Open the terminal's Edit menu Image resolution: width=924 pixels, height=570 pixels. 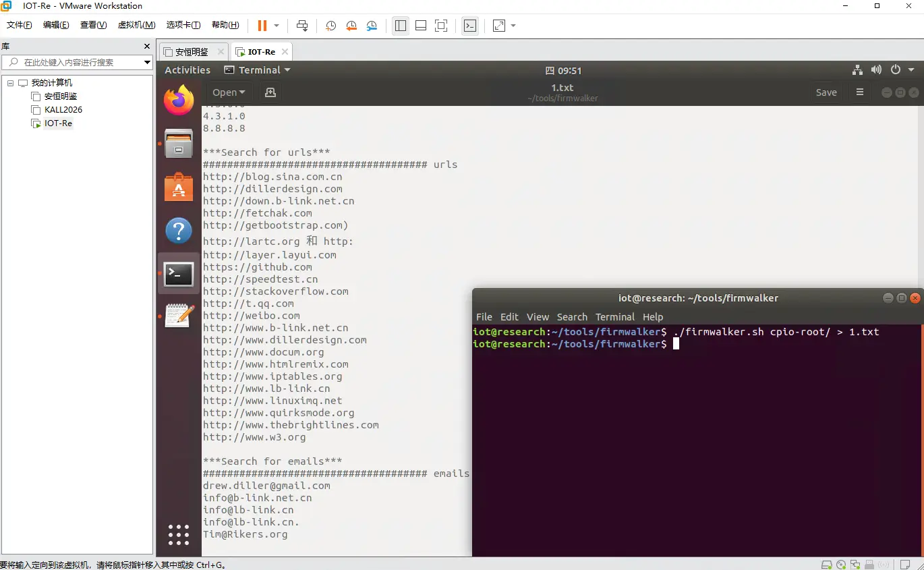[509, 317]
